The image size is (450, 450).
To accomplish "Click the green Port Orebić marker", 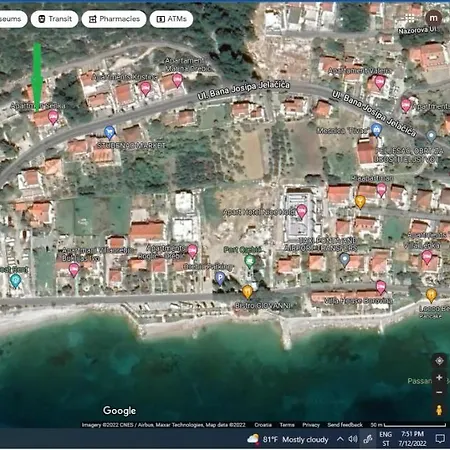I will point(250,261).
